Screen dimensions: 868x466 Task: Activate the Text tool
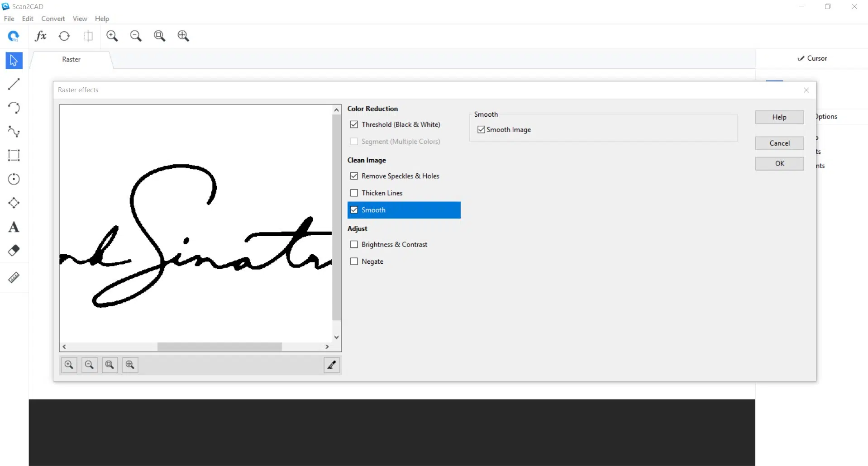[14, 227]
